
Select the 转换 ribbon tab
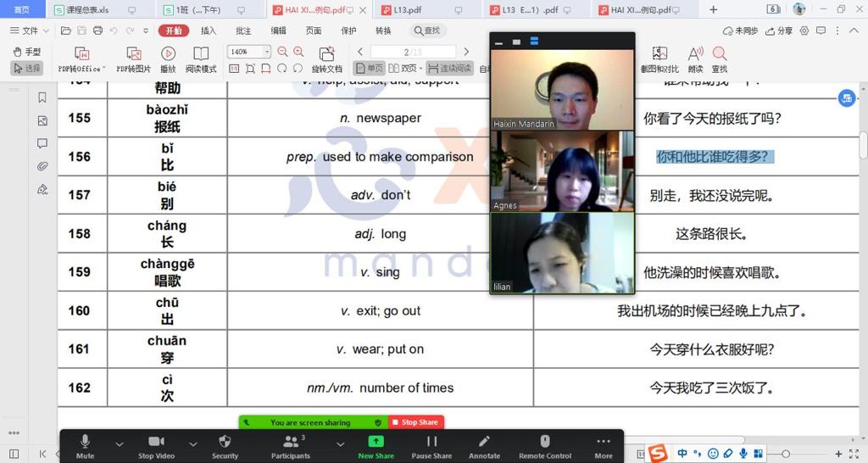pos(383,31)
